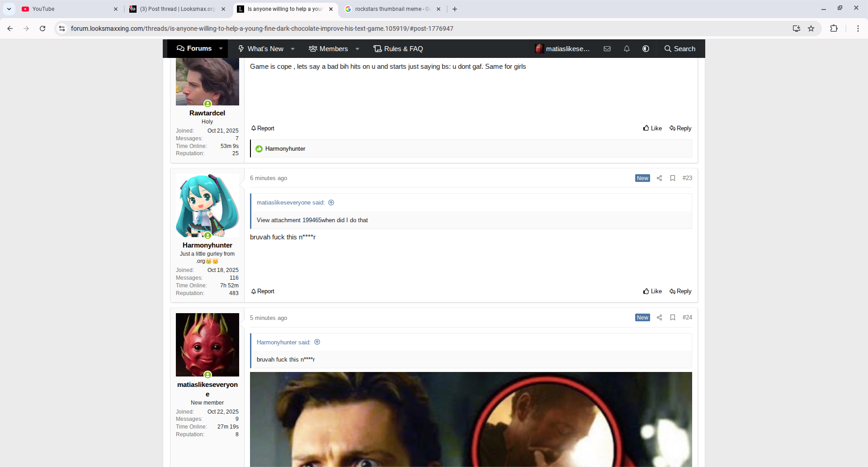Jump to Harmonyhunter's quoted post arrow

coord(317,342)
